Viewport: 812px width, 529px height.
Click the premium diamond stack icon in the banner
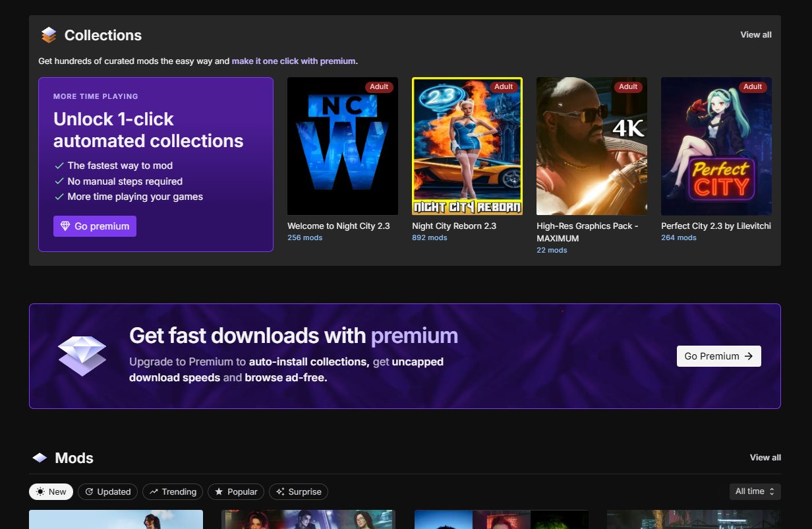click(x=82, y=356)
